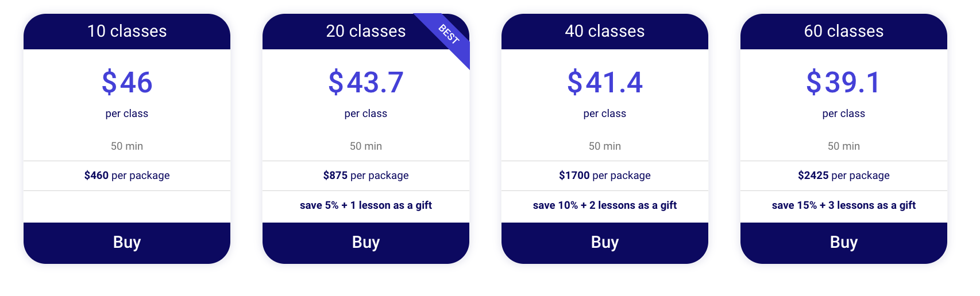Click the BEST ribbon badge
This screenshot has width=980, height=296.
tap(449, 34)
